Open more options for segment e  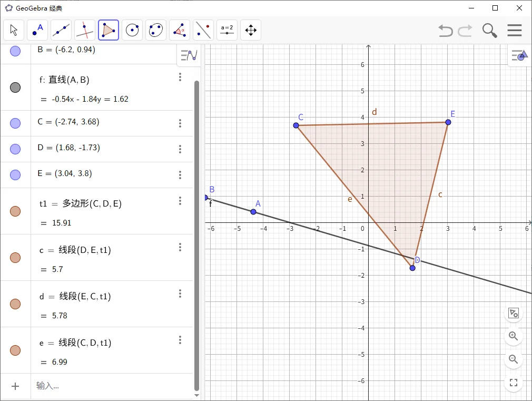point(180,340)
